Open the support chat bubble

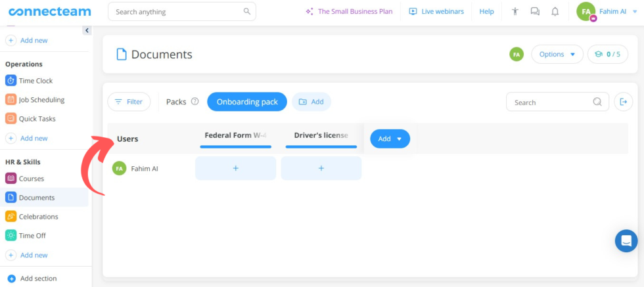coord(626,240)
